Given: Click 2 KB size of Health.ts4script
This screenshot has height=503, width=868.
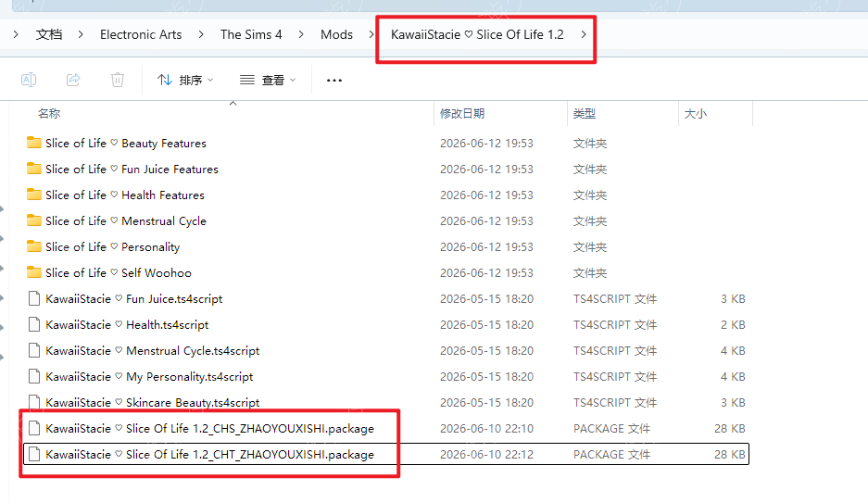Looking at the screenshot, I should 733,325.
